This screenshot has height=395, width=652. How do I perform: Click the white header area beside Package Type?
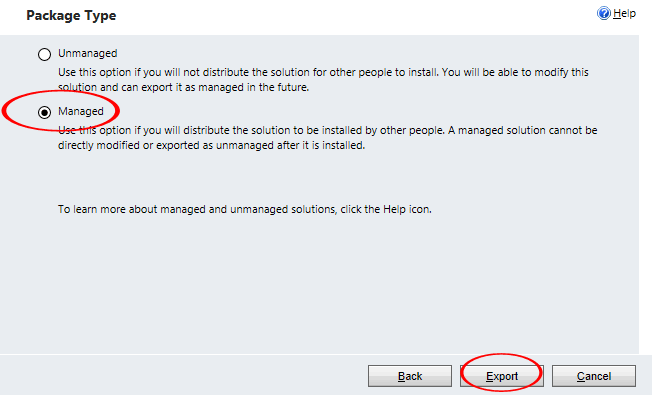click(353, 17)
